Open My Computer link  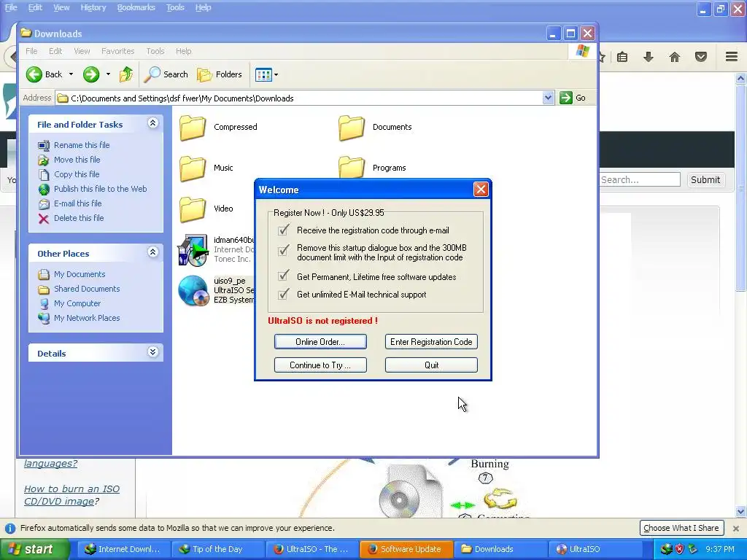coord(77,303)
